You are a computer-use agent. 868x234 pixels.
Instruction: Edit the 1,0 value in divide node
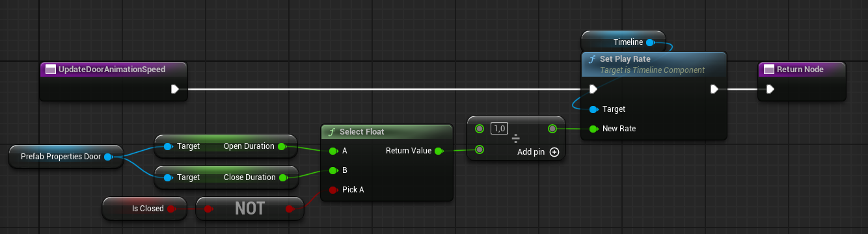tap(500, 129)
